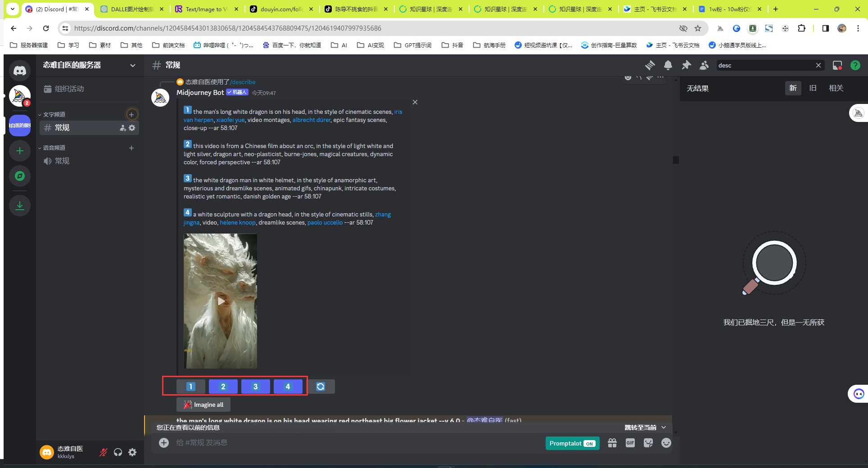The width and height of the screenshot is (868, 468).
Task: Switch to DALLE图片绘制 browser tab
Action: point(131,9)
